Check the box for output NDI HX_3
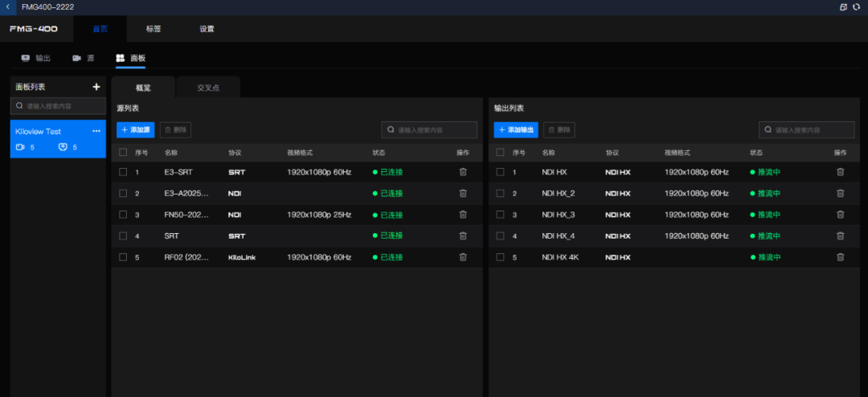Image resolution: width=868 pixels, height=397 pixels. point(501,215)
